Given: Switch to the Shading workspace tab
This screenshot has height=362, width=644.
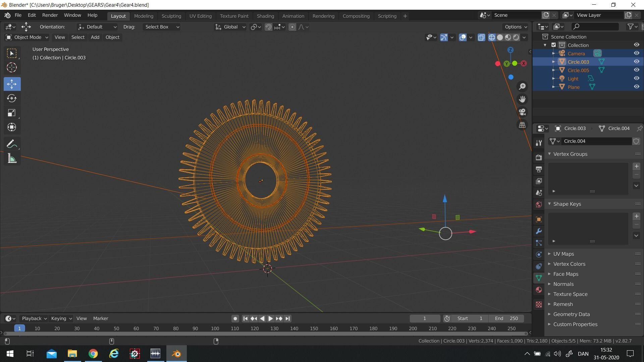Looking at the screenshot, I should pos(265,16).
